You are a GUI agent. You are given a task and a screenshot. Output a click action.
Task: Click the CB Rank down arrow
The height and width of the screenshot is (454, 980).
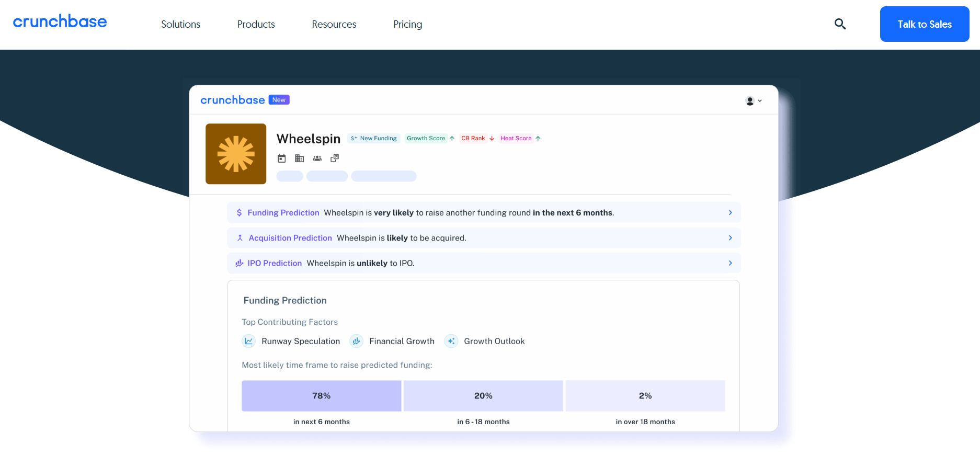point(492,138)
